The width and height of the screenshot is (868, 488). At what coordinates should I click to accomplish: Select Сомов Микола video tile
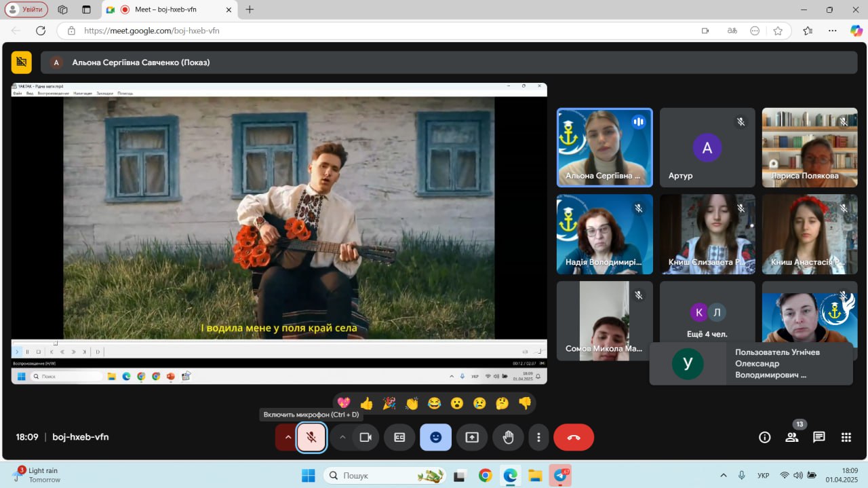[x=605, y=321]
